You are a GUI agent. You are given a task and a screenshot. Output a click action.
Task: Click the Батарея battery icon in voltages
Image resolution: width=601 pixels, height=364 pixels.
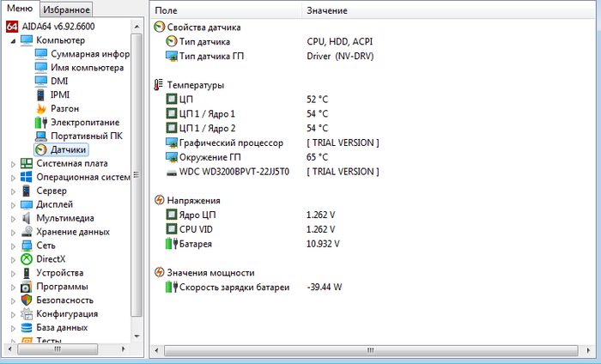coord(172,244)
